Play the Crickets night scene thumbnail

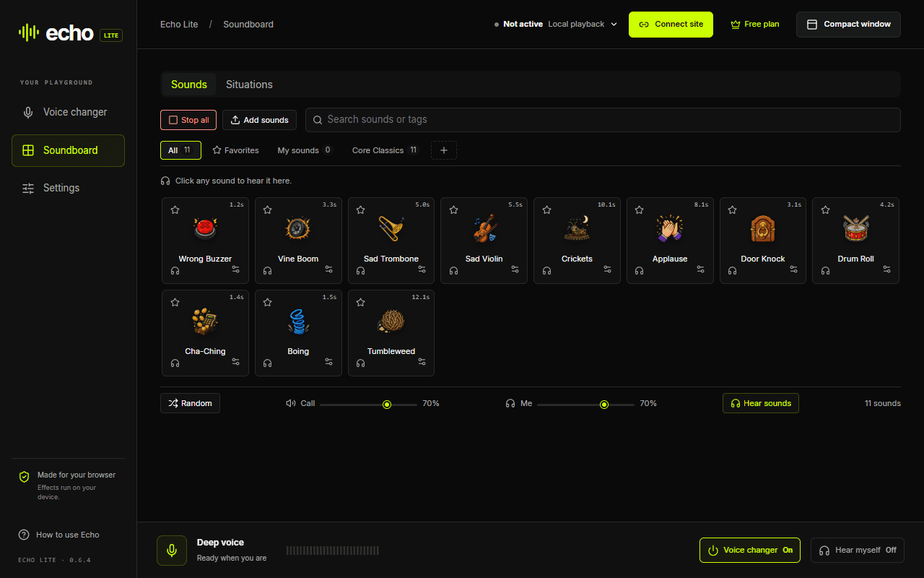[577, 229]
